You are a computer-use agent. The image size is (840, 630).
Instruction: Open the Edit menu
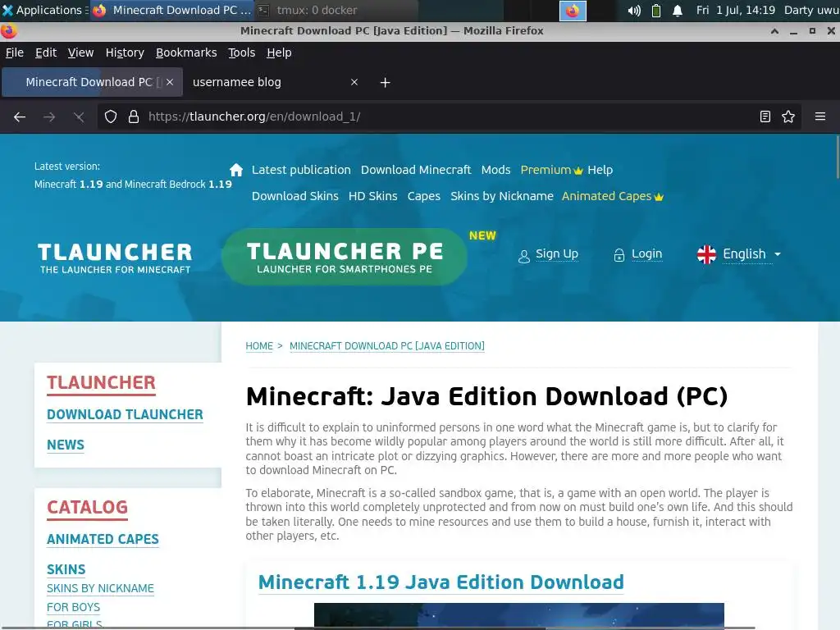[46, 52]
